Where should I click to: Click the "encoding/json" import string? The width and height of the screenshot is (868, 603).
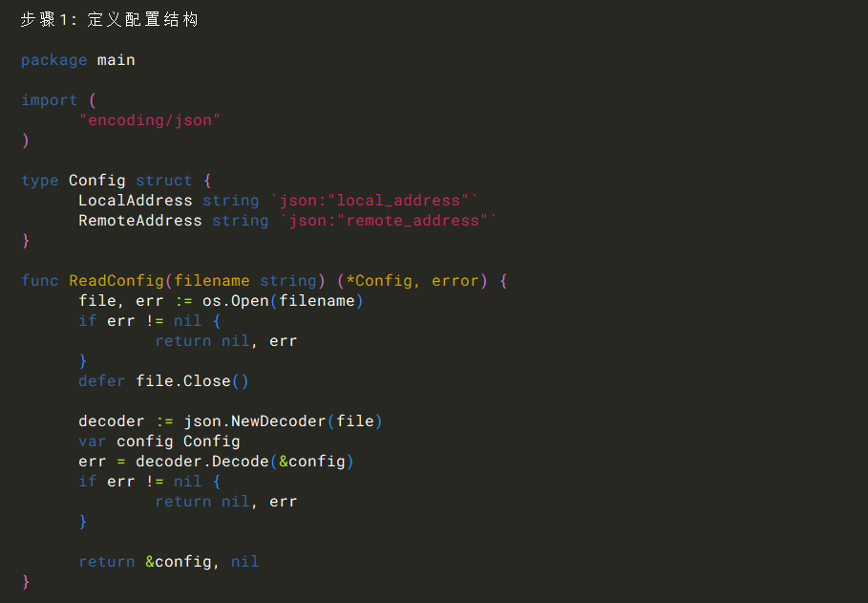click(x=150, y=120)
